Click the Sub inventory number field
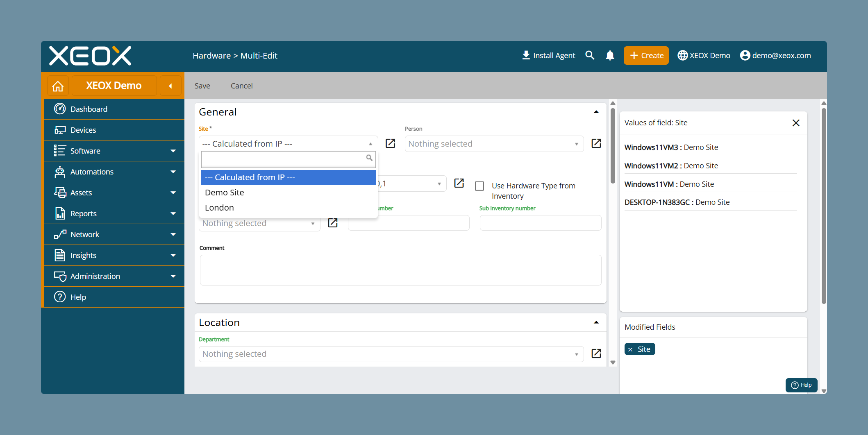Image resolution: width=868 pixels, height=435 pixels. 541,223
